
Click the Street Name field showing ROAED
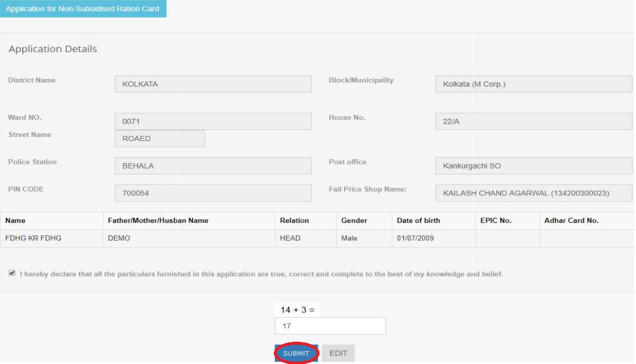[x=160, y=139]
